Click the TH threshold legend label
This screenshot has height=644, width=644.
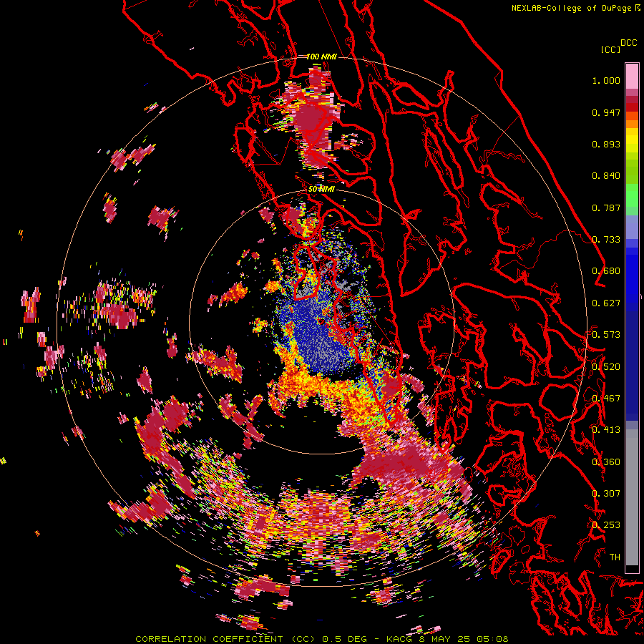[x=615, y=557]
